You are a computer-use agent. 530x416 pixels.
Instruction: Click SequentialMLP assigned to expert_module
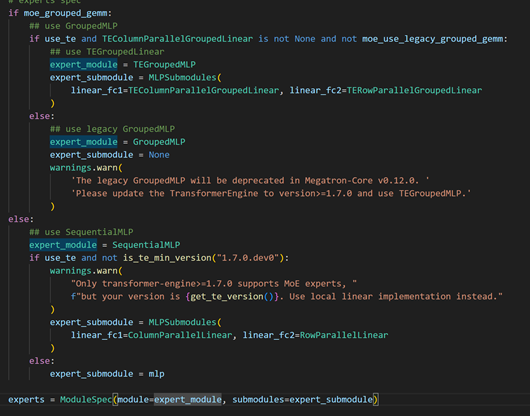(x=146, y=245)
